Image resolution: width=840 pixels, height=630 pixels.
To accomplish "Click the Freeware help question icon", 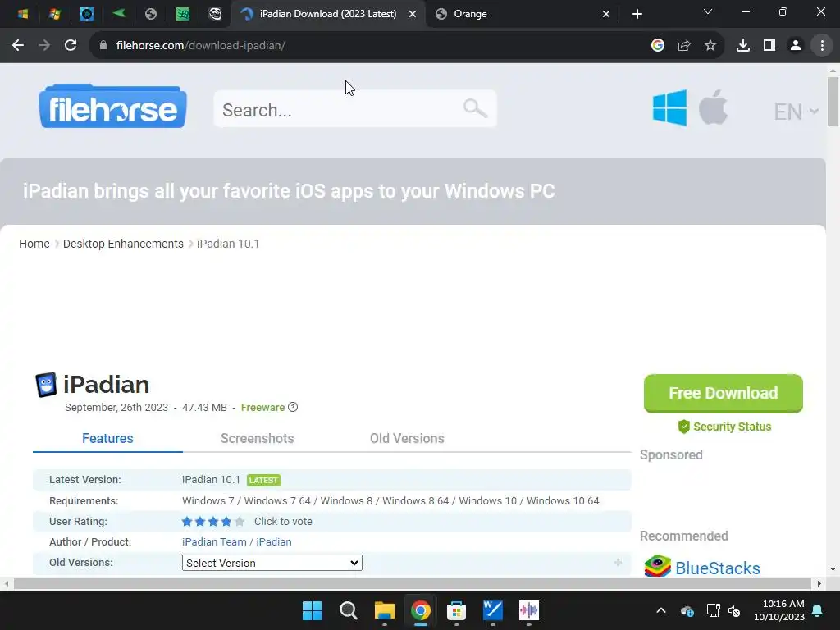I will pyautogui.click(x=293, y=407).
